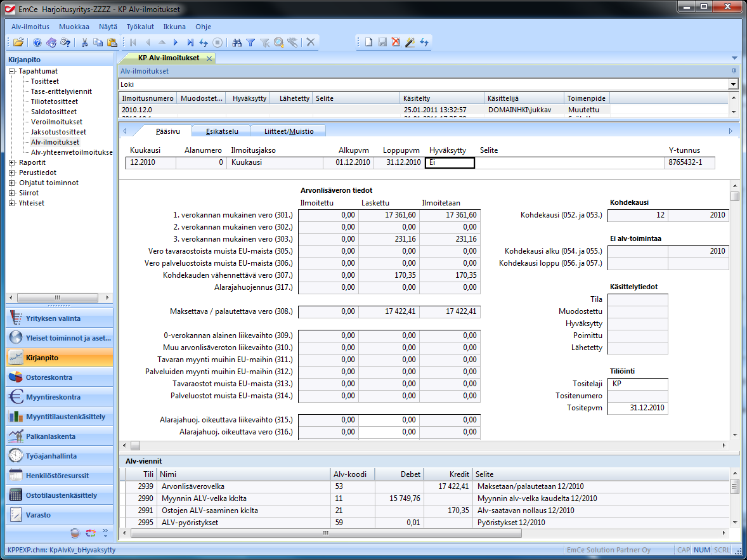Expand the Perustiedot tree node
Viewport: 747px width, 560px height.
pyautogui.click(x=12, y=173)
